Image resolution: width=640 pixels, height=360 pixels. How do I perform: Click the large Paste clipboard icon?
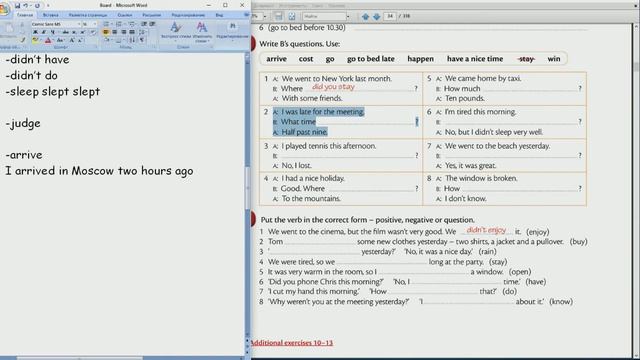click(x=9, y=29)
